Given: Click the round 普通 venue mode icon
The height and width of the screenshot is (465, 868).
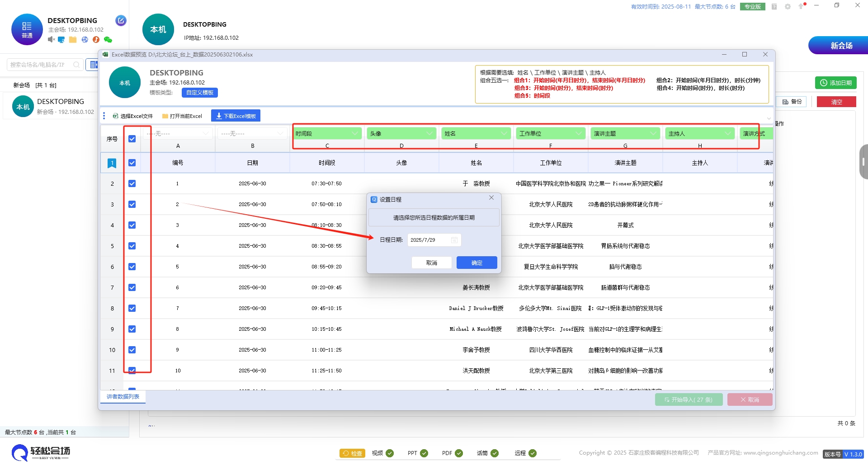Looking at the screenshot, I should (27, 29).
